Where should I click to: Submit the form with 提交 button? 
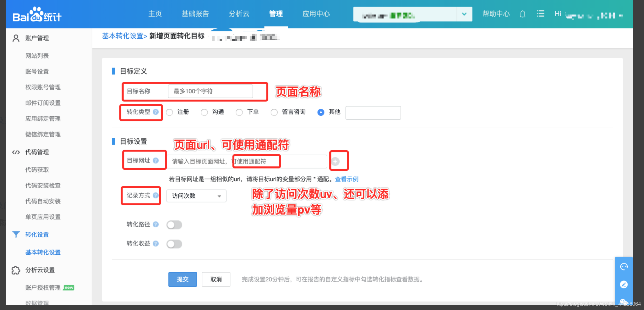tap(183, 279)
